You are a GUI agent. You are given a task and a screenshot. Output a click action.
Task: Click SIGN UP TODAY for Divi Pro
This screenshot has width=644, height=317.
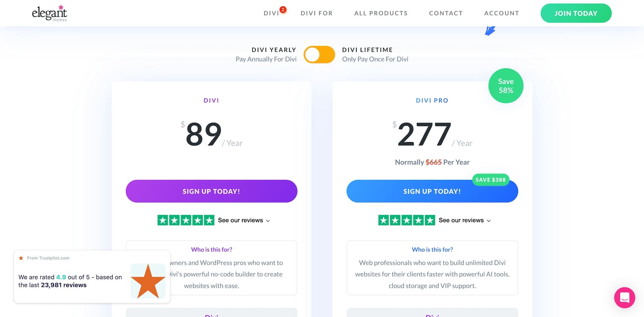[x=432, y=191]
